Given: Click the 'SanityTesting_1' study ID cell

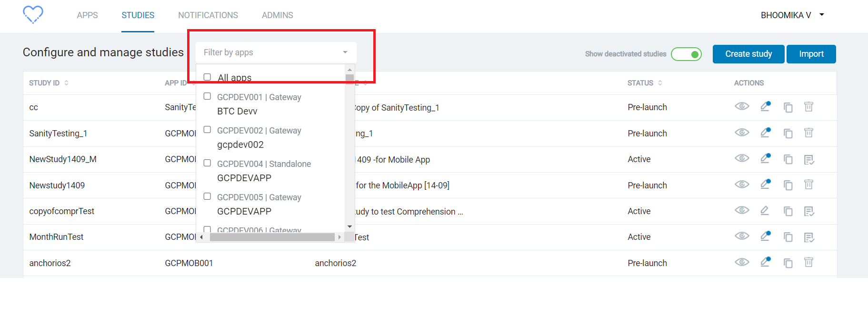Looking at the screenshot, I should coord(58,134).
